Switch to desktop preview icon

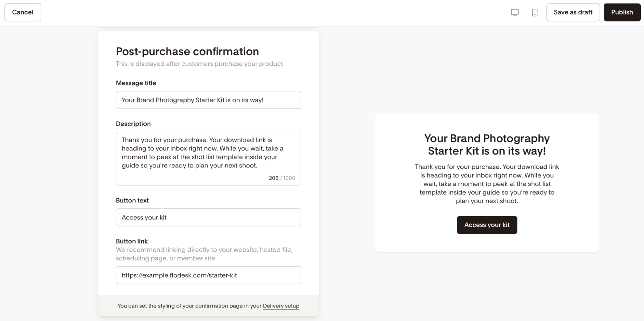coord(515,13)
